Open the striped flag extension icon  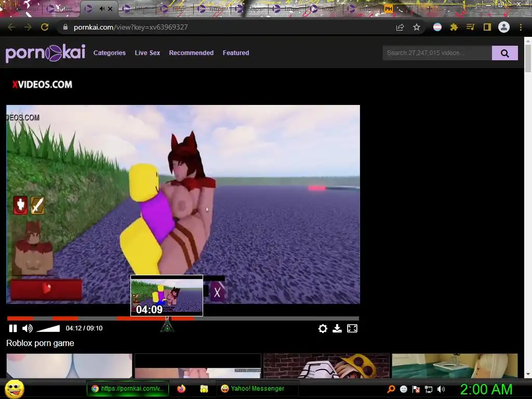(437, 27)
